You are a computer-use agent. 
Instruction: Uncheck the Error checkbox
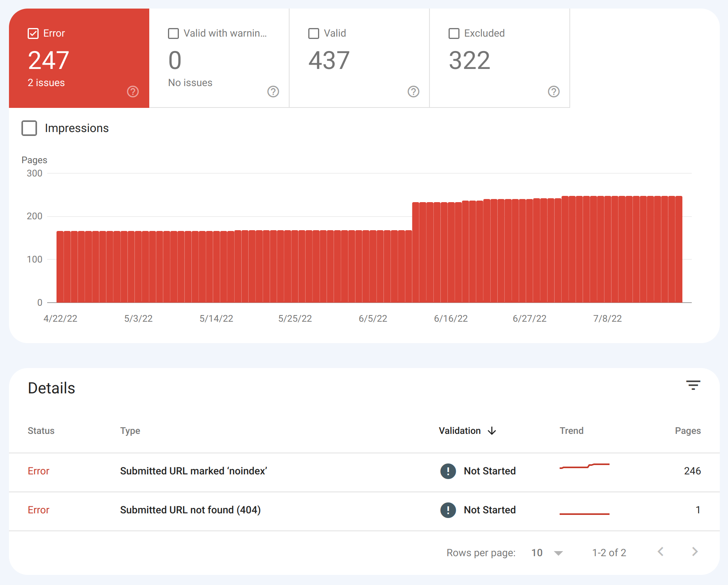33,33
